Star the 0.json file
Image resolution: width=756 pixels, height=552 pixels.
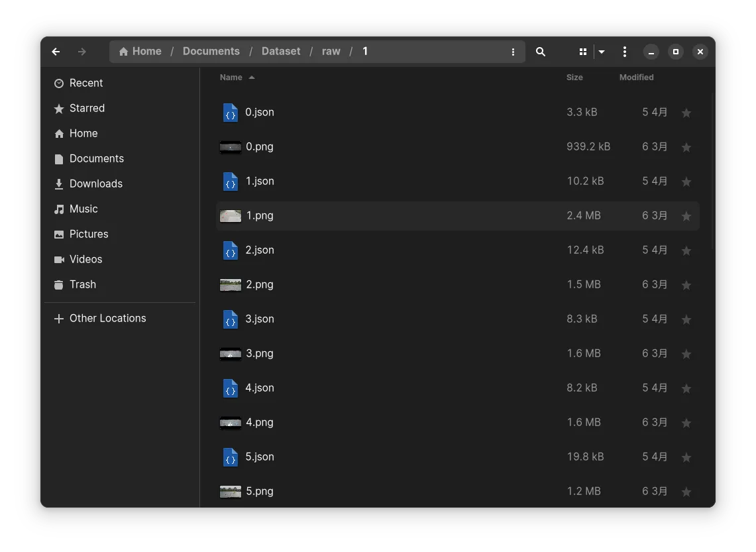point(686,113)
